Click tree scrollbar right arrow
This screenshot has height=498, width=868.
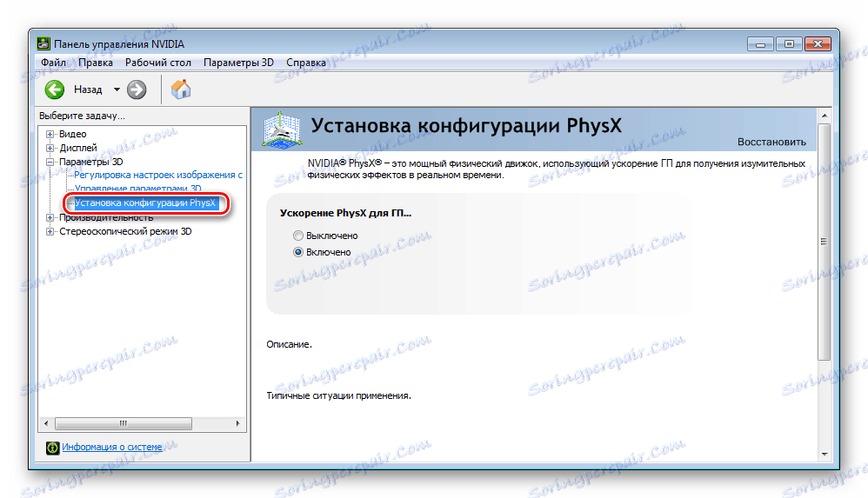click(238, 423)
